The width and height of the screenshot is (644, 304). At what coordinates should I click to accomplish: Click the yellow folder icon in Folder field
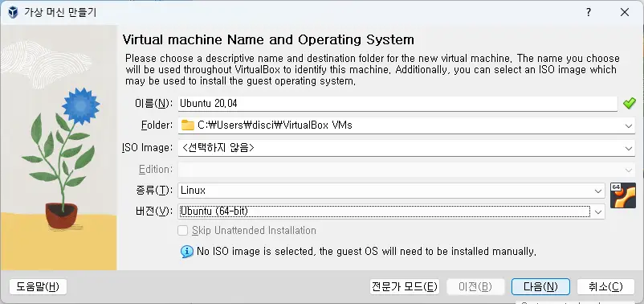[188, 125]
